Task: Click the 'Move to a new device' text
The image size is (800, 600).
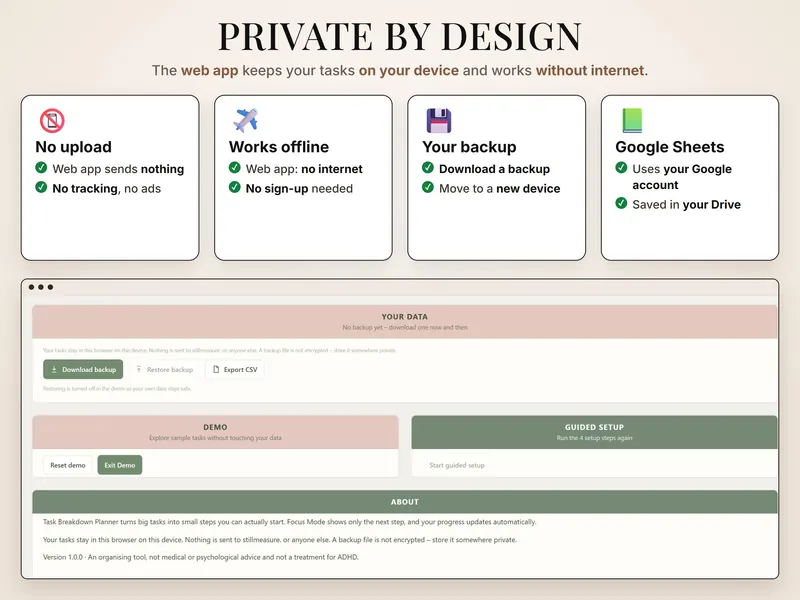Action: coord(499,189)
